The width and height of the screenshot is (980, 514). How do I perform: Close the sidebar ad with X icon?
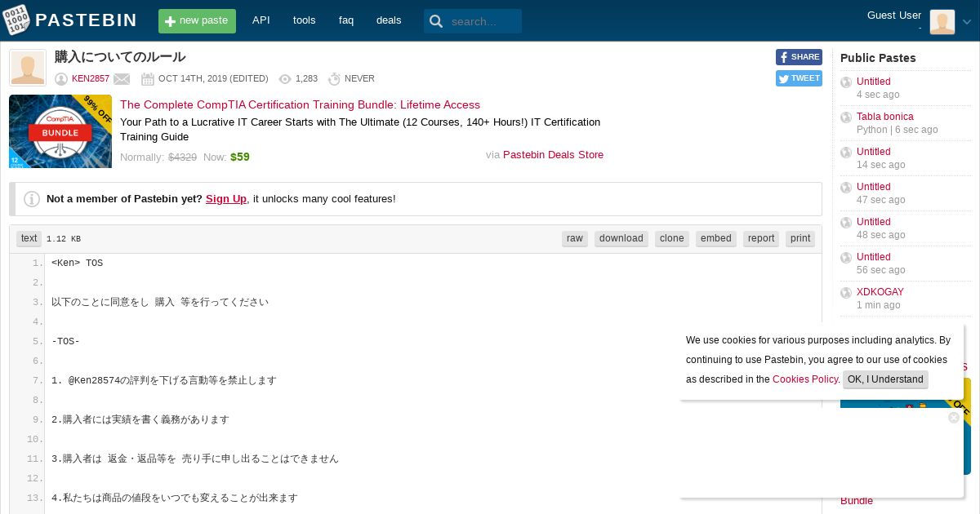coord(954,418)
